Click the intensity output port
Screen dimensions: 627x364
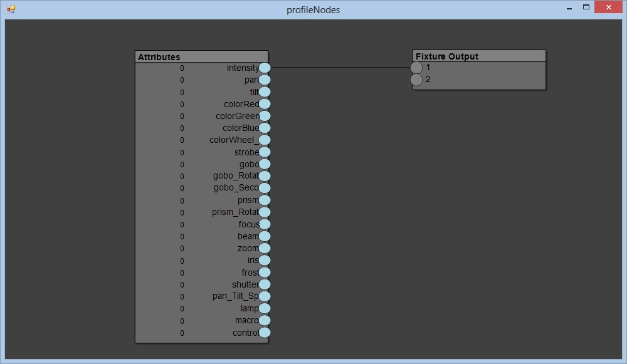(x=265, y=68)
